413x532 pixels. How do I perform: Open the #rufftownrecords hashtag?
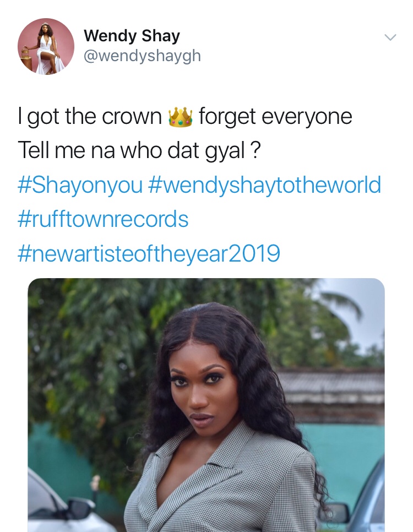click(103, 219)
